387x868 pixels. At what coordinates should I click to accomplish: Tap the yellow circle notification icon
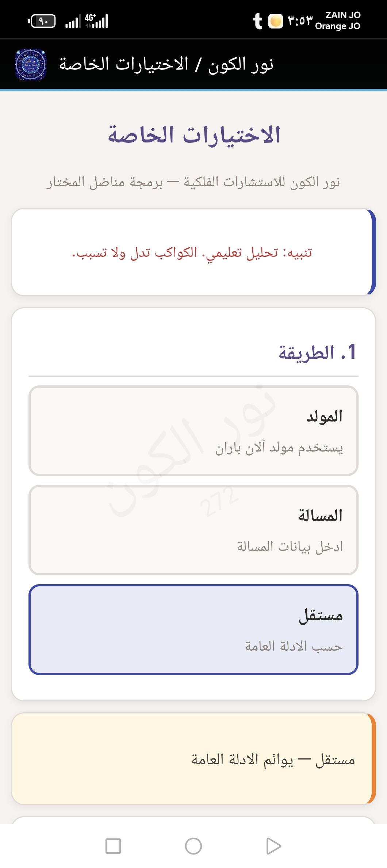(x=276, y=21)
